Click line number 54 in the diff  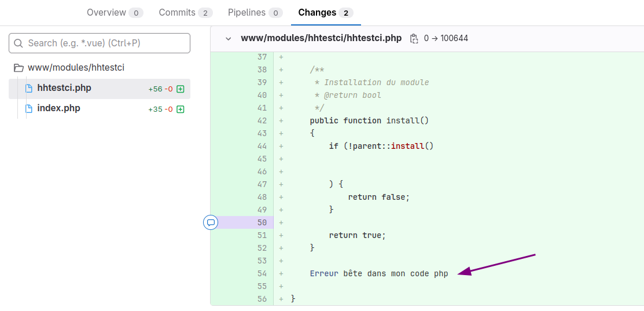pyautogui.click(x=262, y=273)
